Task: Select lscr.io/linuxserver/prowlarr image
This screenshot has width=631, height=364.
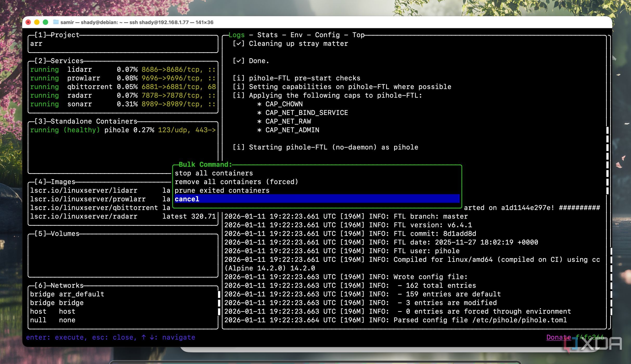Action: click(x=100, y=199)
